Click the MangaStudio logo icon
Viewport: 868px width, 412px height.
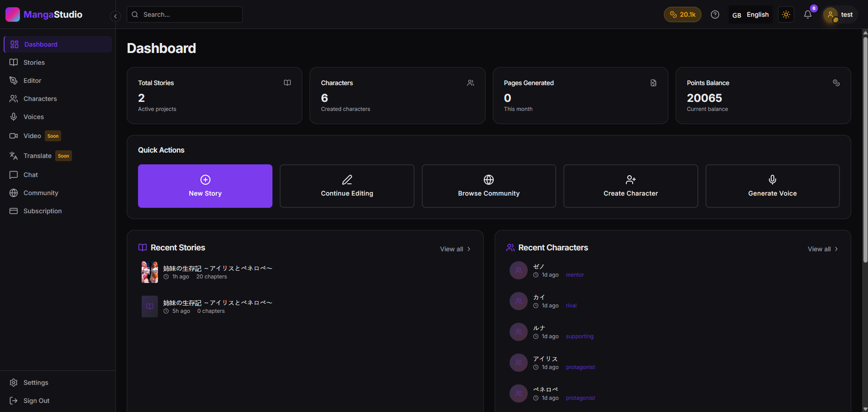[x=13, y=14]
